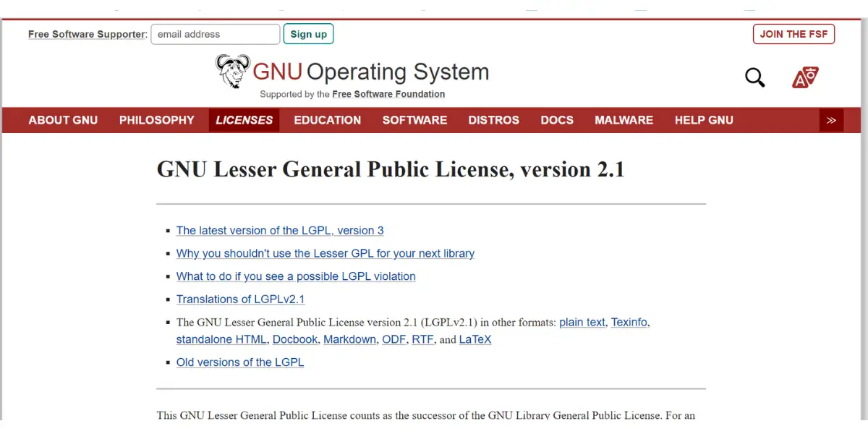
Task: Open the ABOUT GNU menu item
Action: [x=63, y=120]
